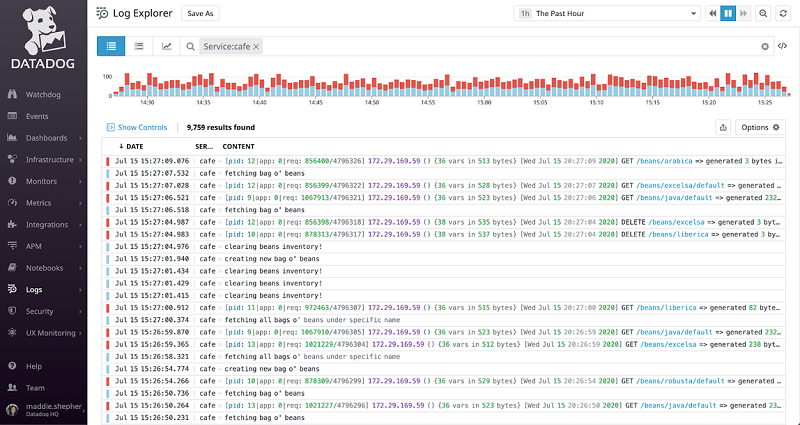This screenshot has width=800, height=425.
Task: Open log row dated 15:27:09.076
Action: tap(444, 161)
